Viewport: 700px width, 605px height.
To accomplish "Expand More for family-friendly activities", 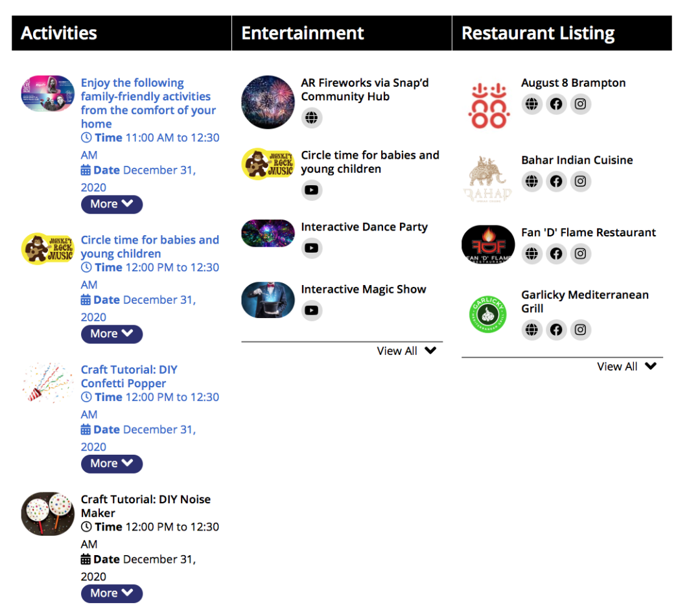I will point(111,204).
